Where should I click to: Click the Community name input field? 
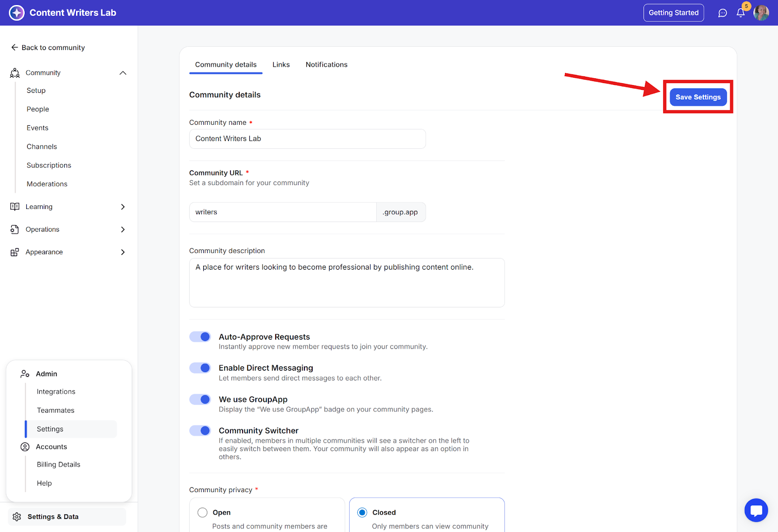[307, 139]
